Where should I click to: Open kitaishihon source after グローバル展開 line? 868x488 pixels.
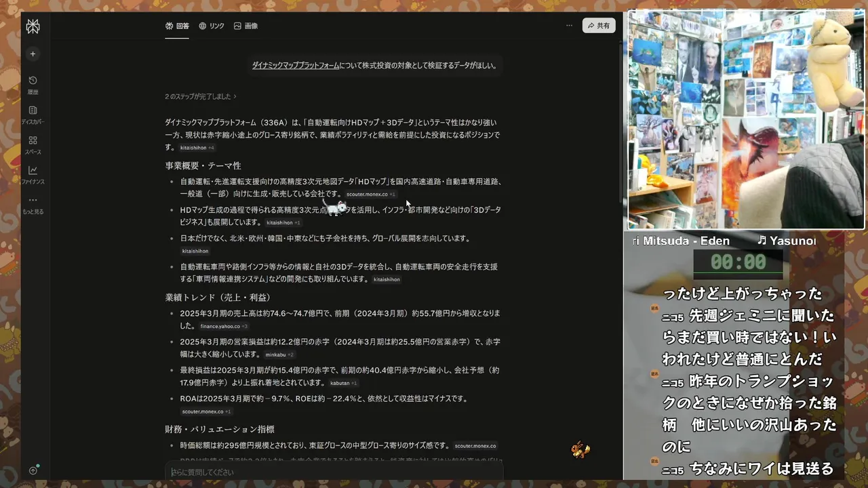(x=195, y=251)
